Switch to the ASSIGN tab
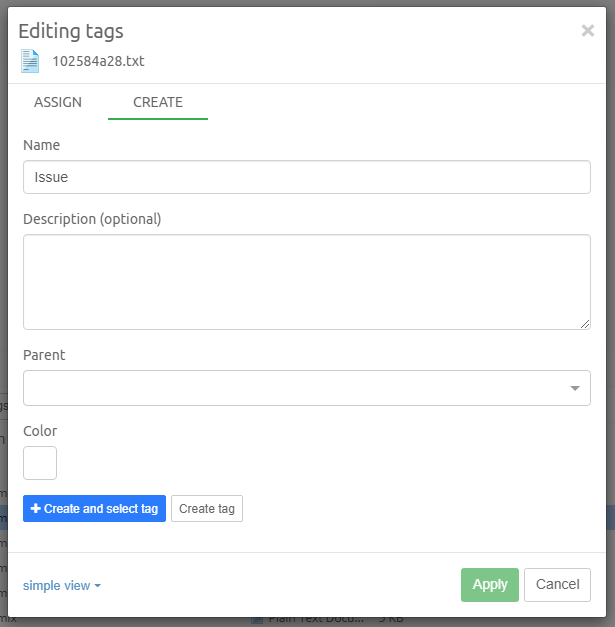The height and width of the screenshot is (627, 615). [58, 102]
